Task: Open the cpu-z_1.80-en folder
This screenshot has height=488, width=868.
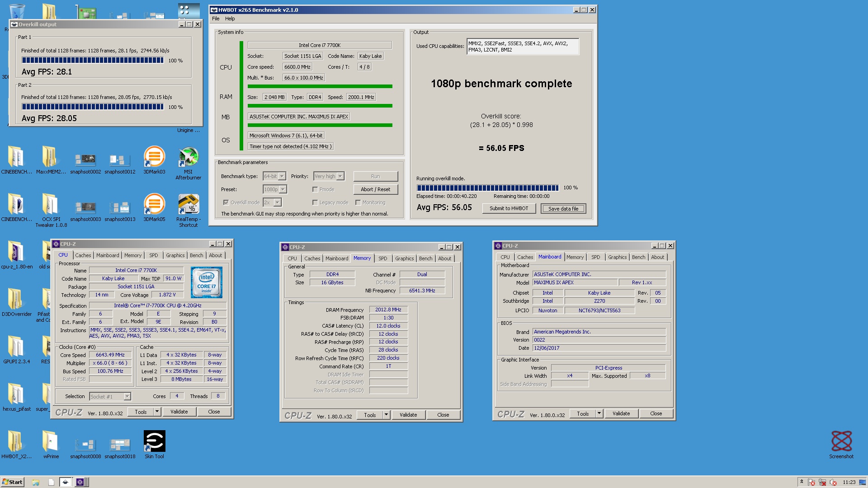Action: 17,255
